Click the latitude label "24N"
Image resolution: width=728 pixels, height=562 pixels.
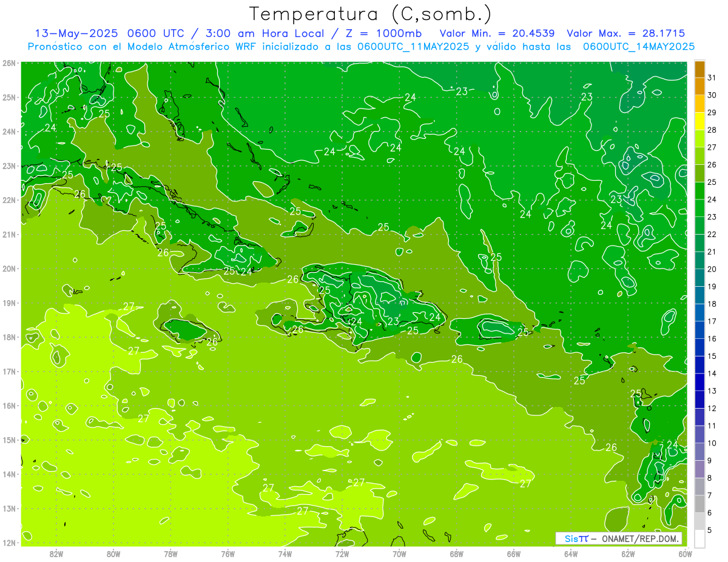pyautogui.click(x=9, y=132)
